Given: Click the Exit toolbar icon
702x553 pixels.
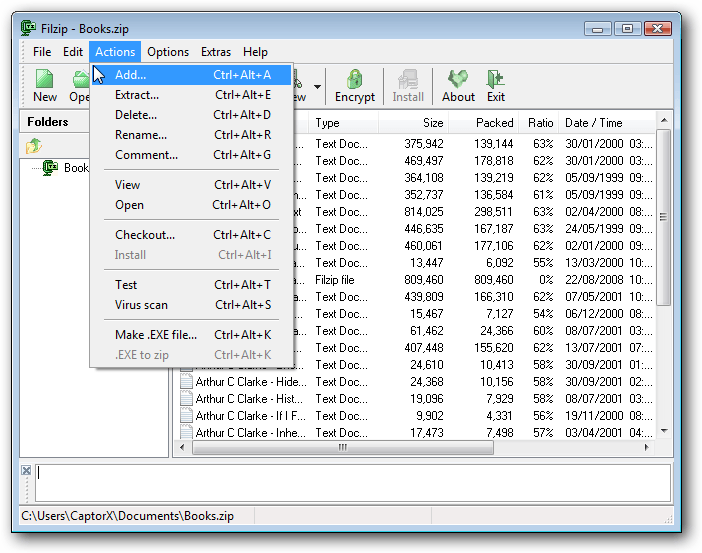Looking at the screenshot, I should [x=496, y=79].
